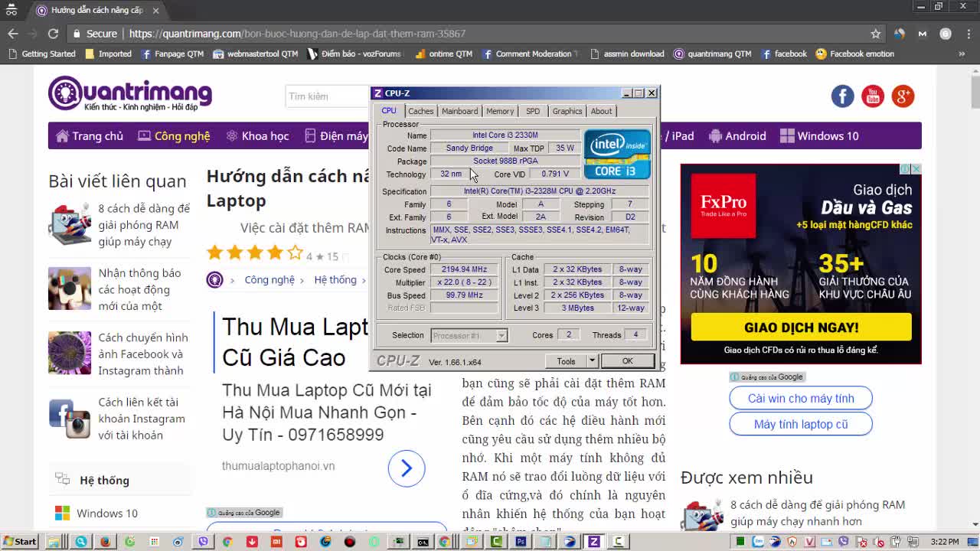Bookmark this page with the star icon
The width and height of the screenshot is (980, 551).
876,34
